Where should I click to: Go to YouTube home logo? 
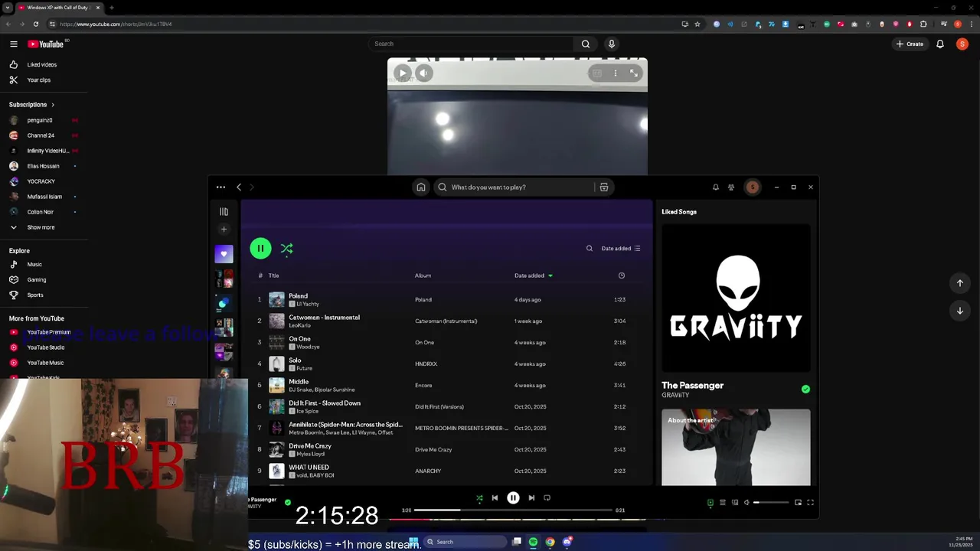point(46,44)
